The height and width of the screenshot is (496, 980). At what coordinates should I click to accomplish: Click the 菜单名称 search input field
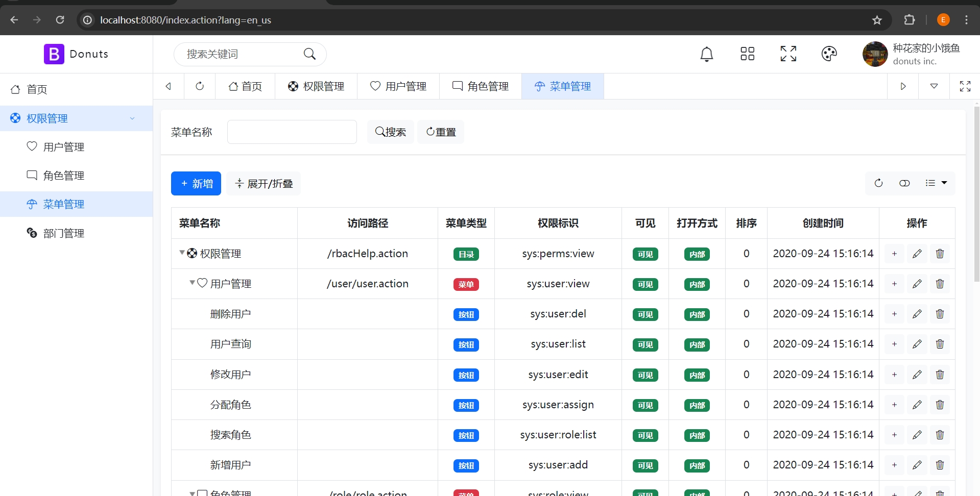pos(292,132)
